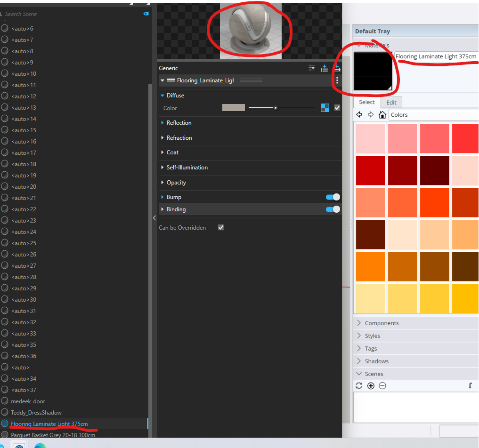Select the <auto>25 material

tap(24, 243)
